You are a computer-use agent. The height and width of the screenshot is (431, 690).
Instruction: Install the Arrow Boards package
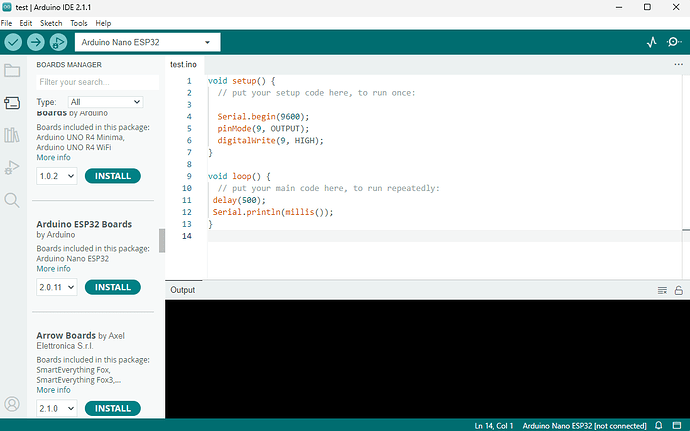(113, 409)
